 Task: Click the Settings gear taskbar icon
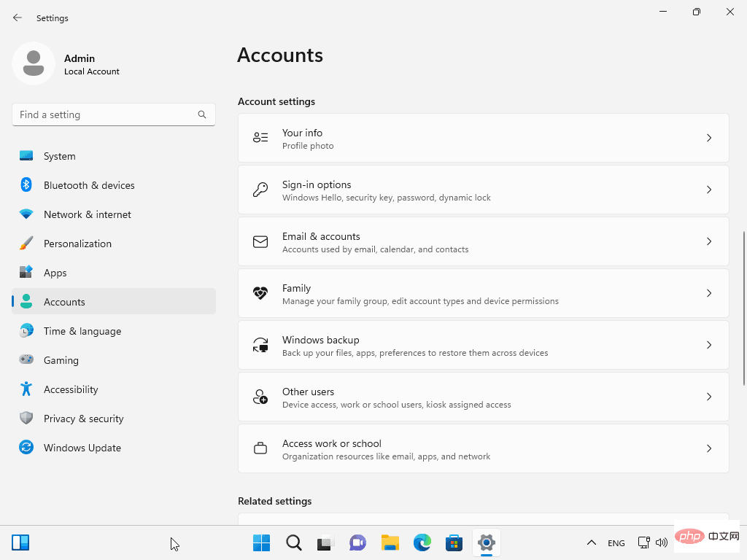(x=487, y=542)
